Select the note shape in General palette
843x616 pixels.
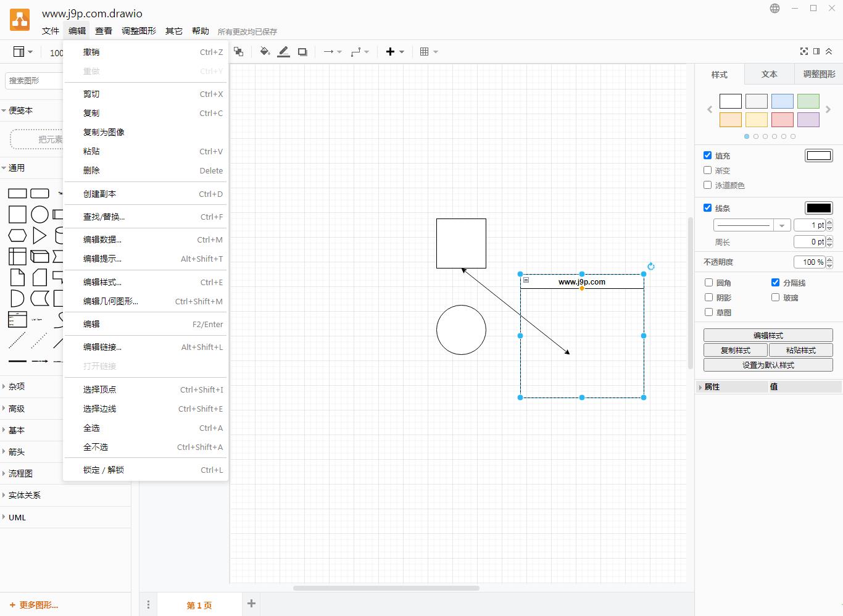click(x=17, y=277)
